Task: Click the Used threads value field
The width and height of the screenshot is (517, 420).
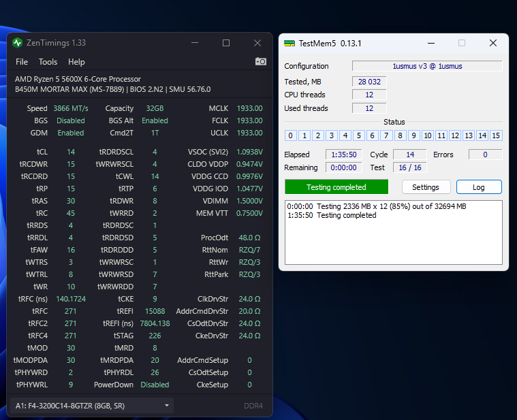Action: (x=369, y=108)
